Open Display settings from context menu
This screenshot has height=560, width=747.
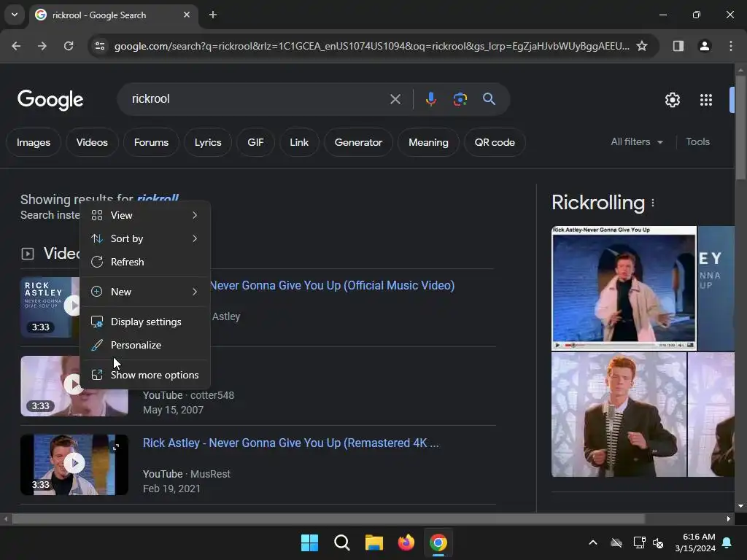pos(145,322)
